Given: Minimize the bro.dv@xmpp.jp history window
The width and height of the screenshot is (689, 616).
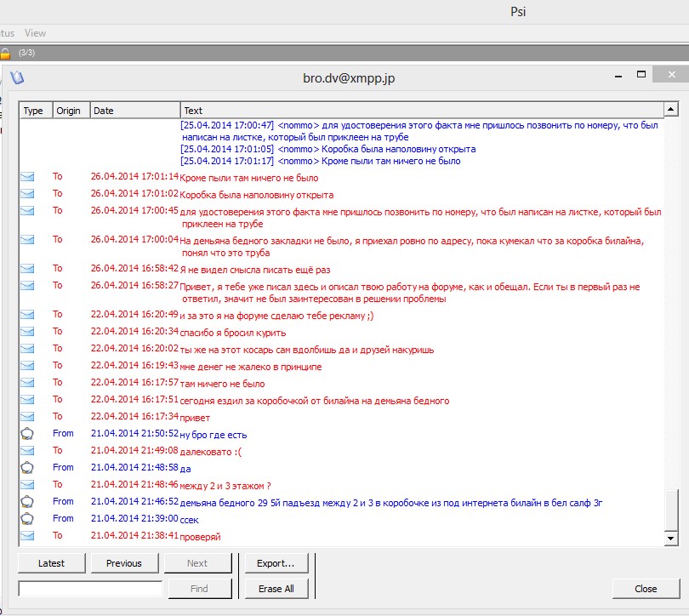Looking at the screenshot, I should click(618, 76).
